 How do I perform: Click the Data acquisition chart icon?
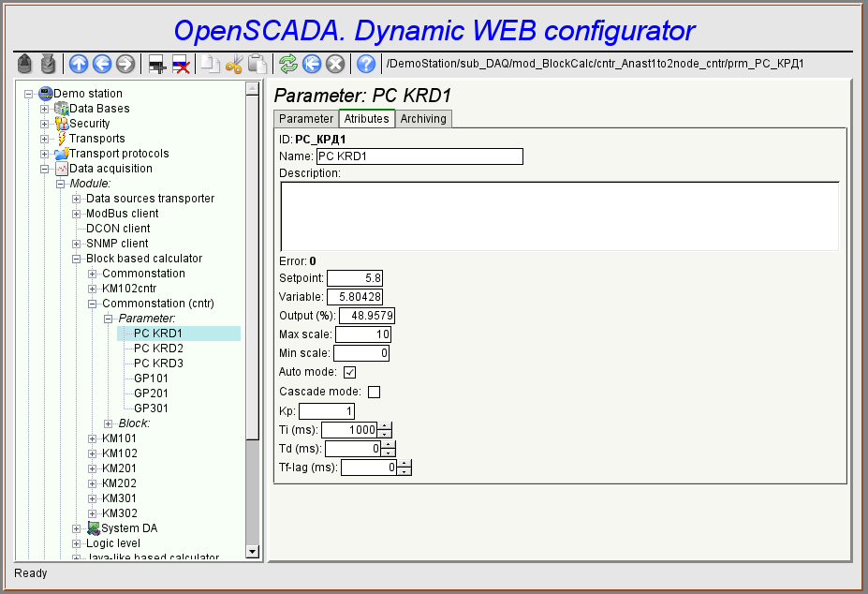[62, 169]
